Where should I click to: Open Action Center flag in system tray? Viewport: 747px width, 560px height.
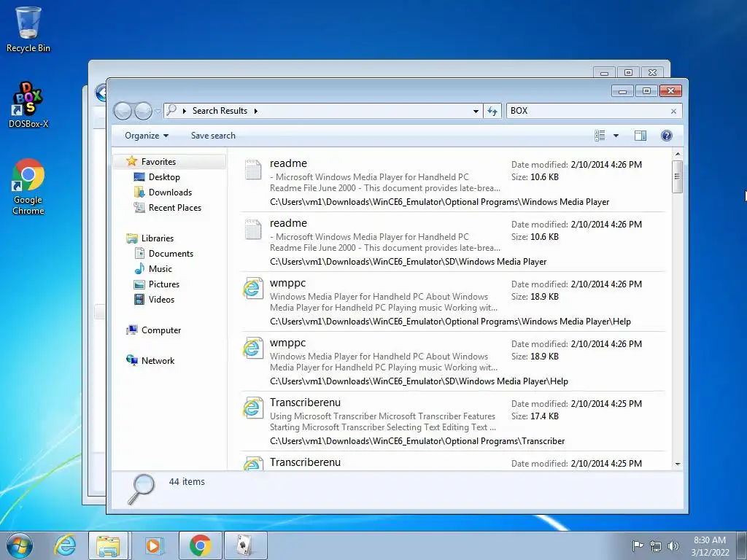[638, 545]
